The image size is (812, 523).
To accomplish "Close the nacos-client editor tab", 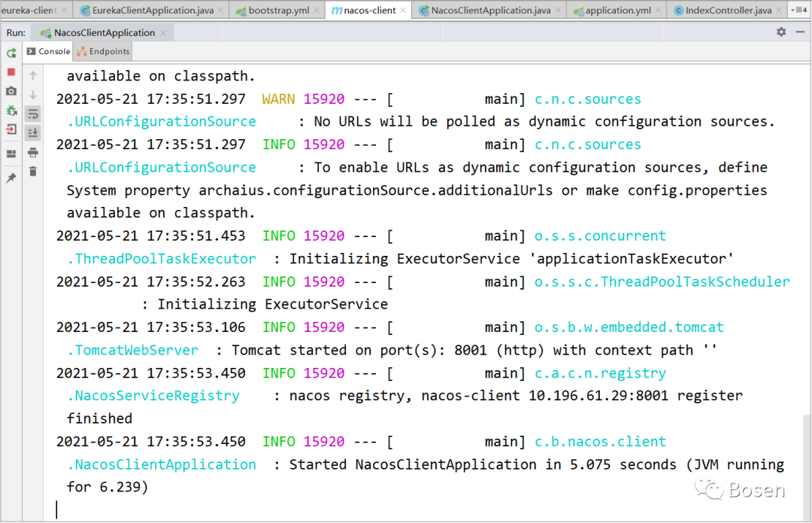I will 403,11.
